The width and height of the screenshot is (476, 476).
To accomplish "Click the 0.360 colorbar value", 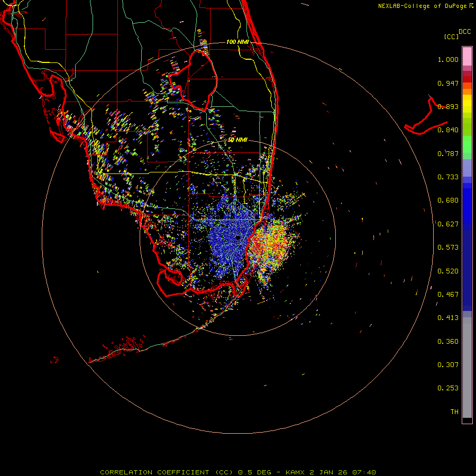I will (x=448, y=342).
